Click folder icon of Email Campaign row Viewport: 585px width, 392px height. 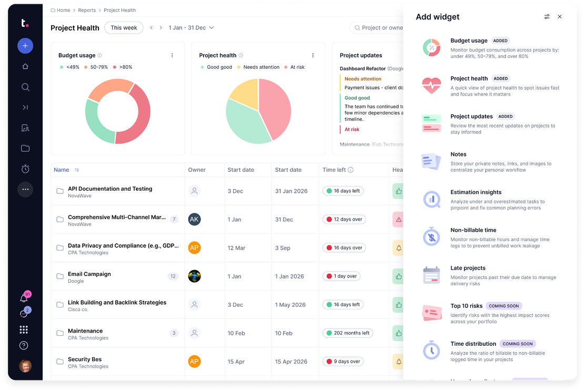(59, 276)
